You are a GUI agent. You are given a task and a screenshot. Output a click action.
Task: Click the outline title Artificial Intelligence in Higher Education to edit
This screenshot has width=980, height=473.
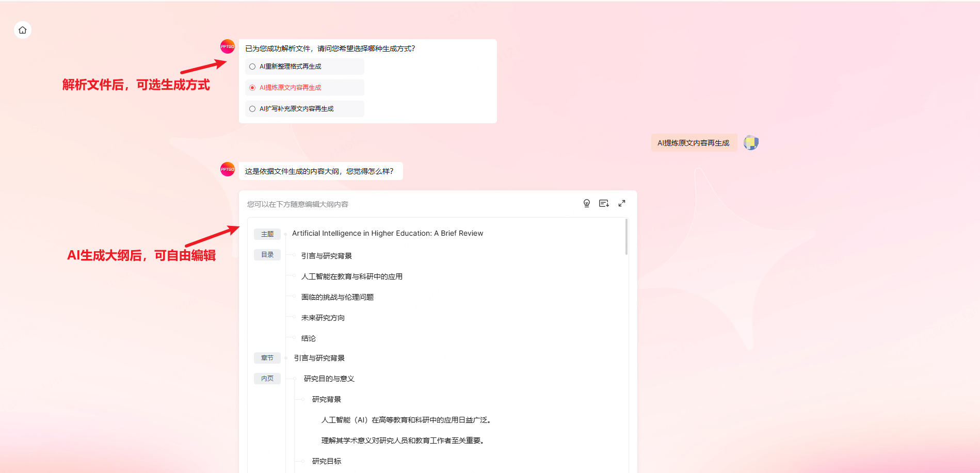(x=387, y=233)
